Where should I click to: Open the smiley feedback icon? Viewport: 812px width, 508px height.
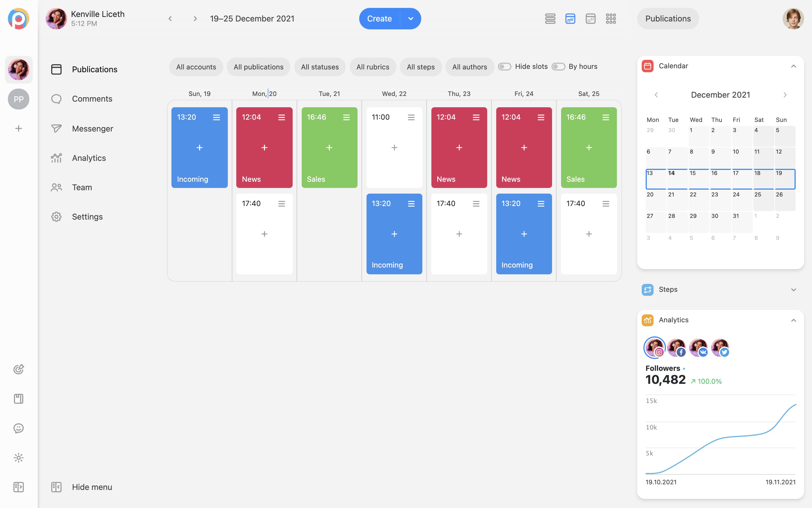click(x=18, y=428)
